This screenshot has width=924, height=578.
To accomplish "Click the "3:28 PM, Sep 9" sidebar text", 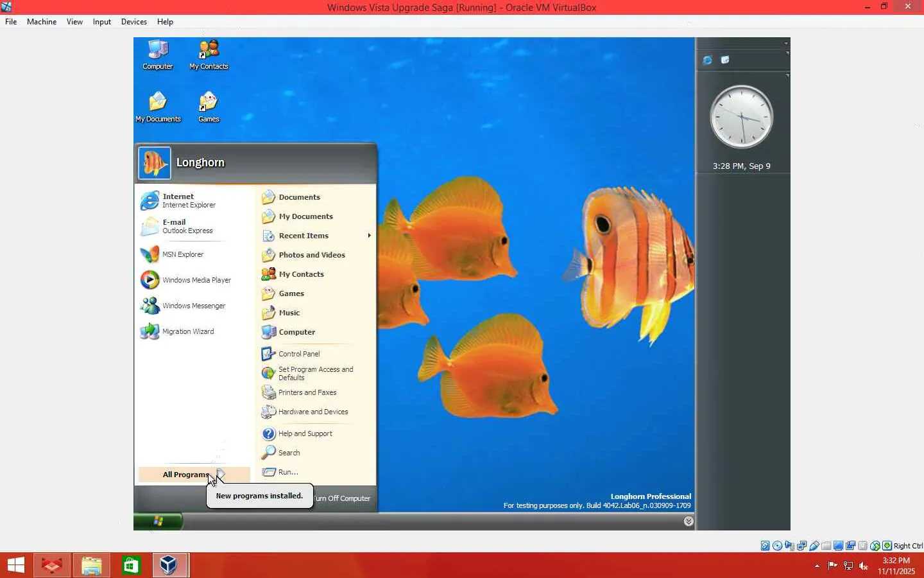I will (742, 166).
